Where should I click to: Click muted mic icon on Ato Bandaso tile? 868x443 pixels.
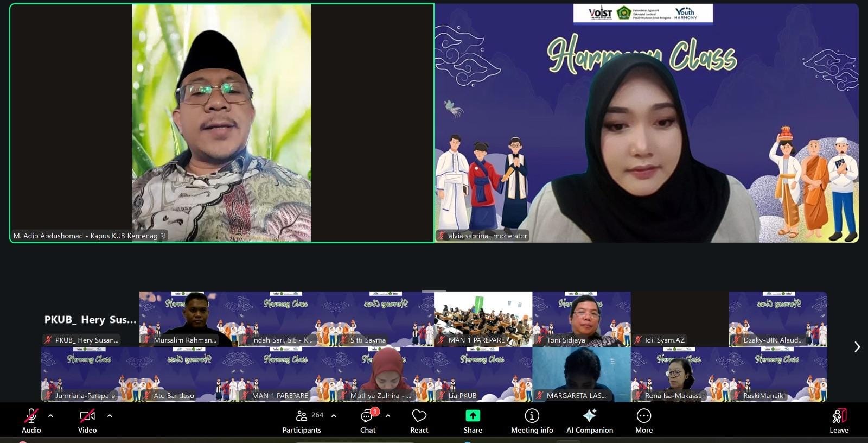146,396
